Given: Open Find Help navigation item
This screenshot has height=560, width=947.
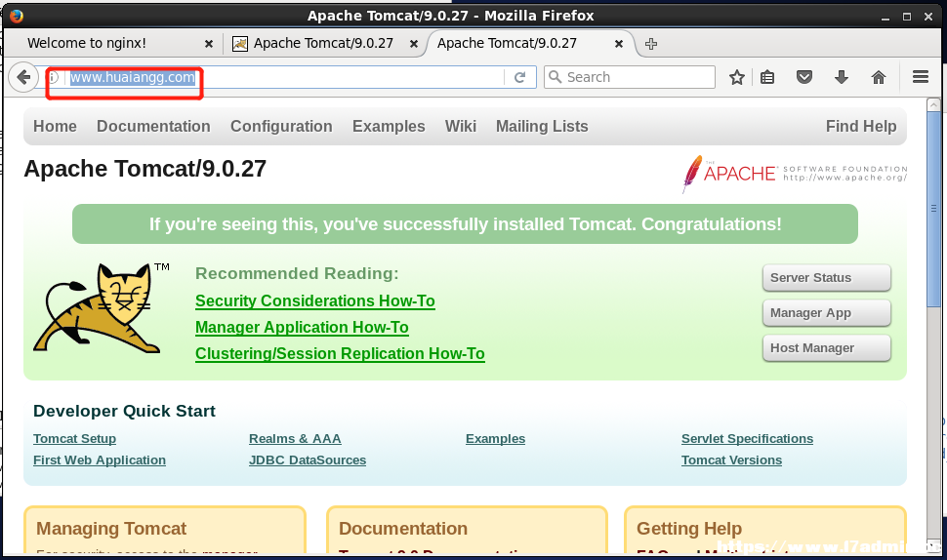Looking at the screenshot, I should tap(861, 126).
